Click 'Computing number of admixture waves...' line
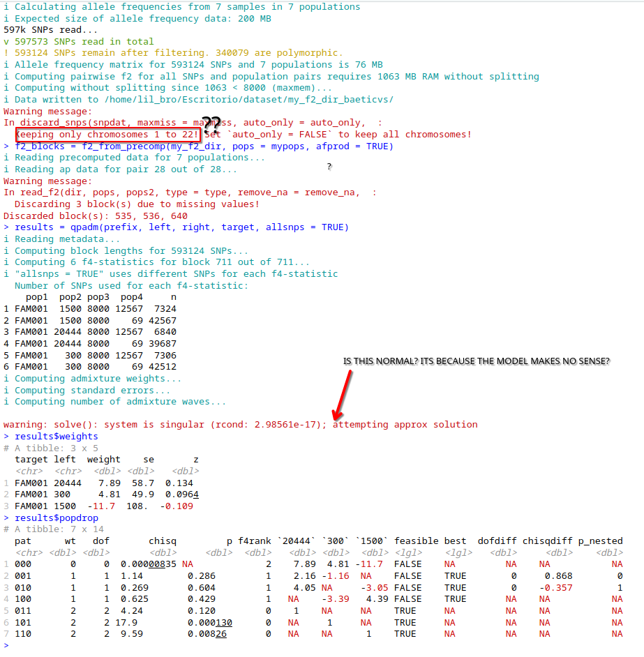 click(x=115, y=402)
